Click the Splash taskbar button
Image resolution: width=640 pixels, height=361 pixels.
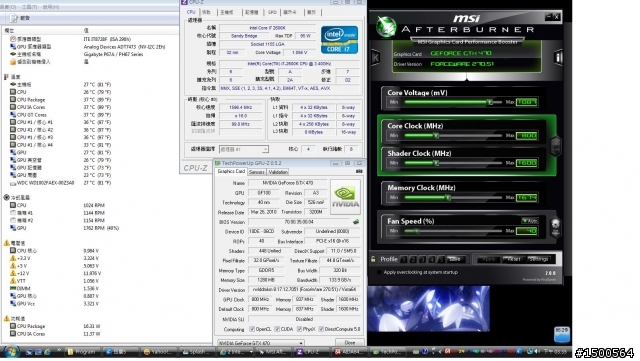196,352
